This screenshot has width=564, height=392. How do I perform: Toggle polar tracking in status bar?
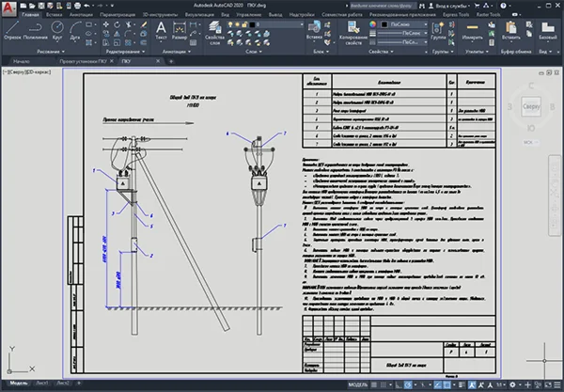408,384
